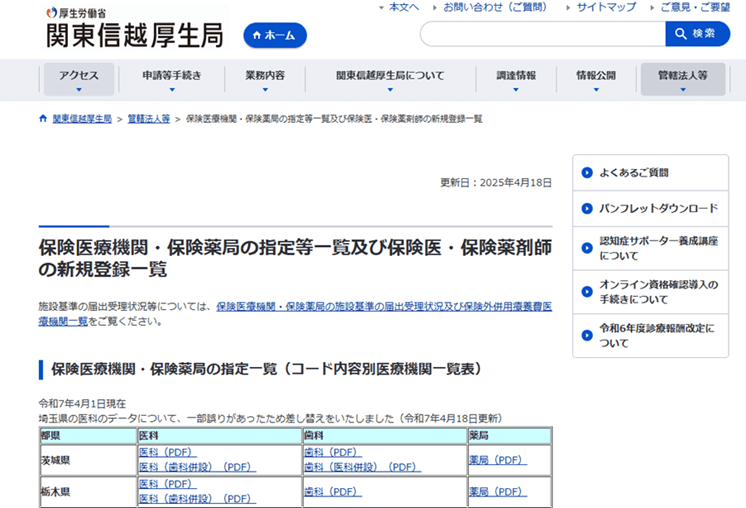Image resolution: width=746 pixels, height=508 pixels.
Task: Open the サイトマップ link at top
Action: (606, 7)
